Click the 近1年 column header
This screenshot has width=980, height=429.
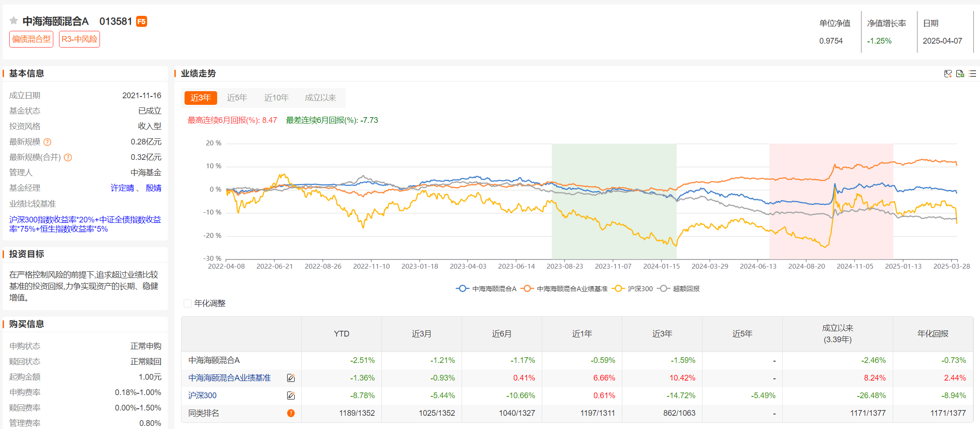(x=582, y=334)
